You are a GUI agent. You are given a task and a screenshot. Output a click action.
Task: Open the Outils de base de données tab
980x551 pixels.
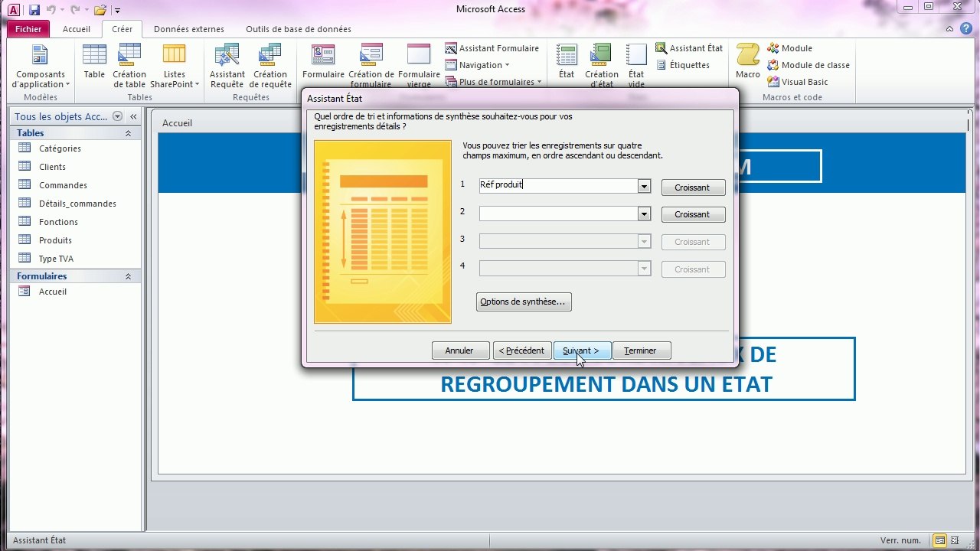[299, 29]
